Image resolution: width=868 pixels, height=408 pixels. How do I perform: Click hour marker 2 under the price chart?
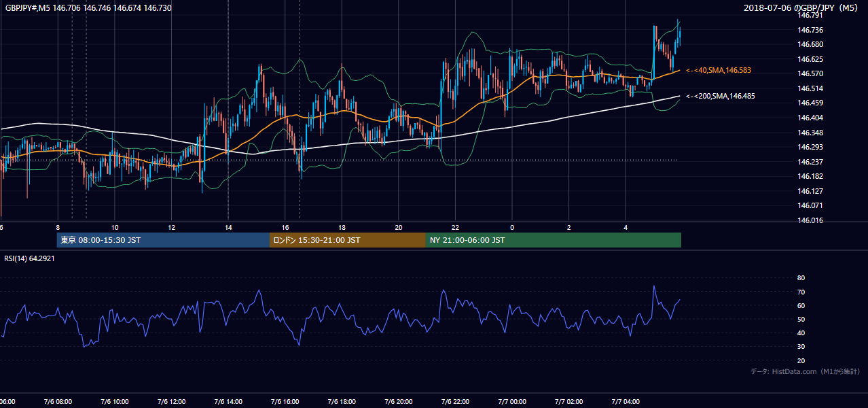click(x=569, y=227)
